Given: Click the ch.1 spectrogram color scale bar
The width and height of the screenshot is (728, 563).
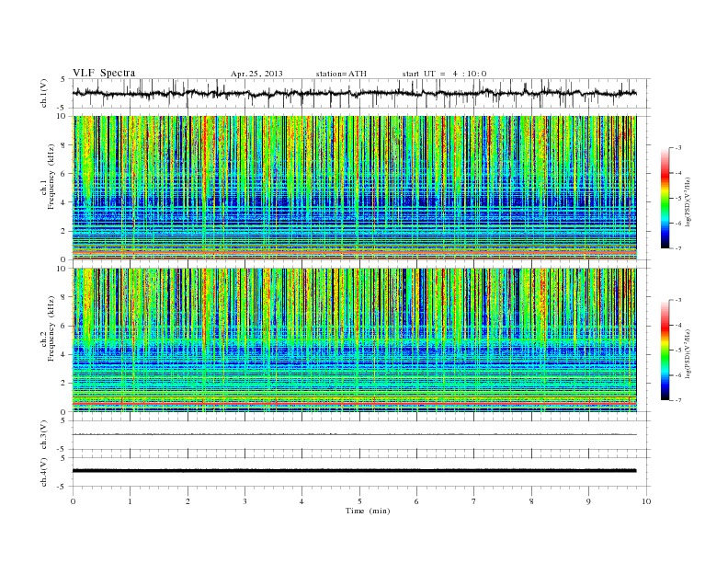Looking at the screenshot, I should pos(665,199).
